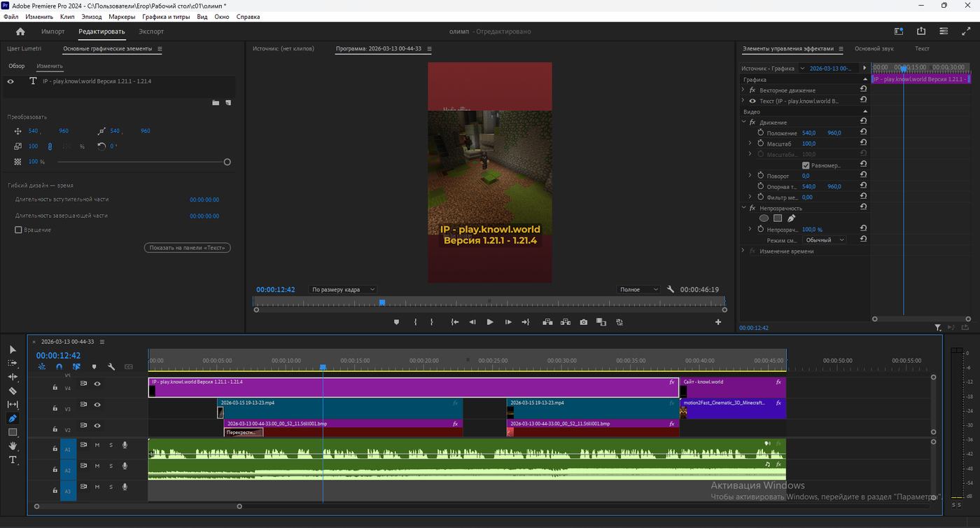Image resolution: width=980 pixels, height=528 pixels.
Task: Toggle the Равномер... uniform scale checkbox
Action: [x=806, y=165]
